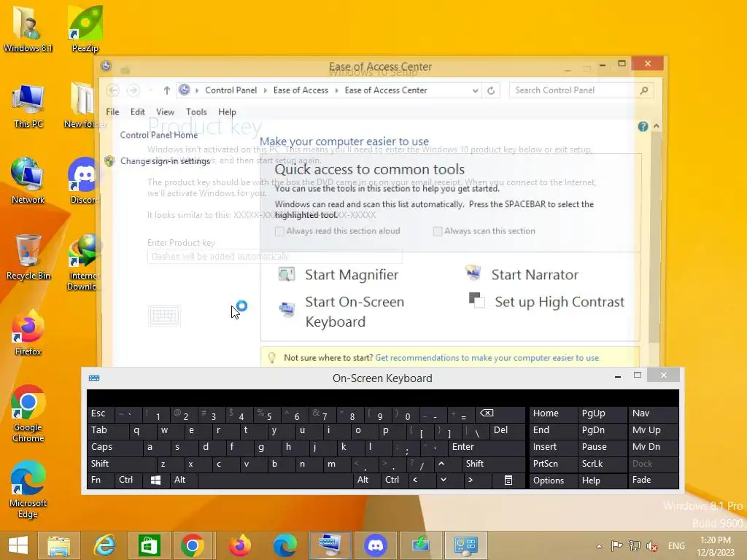Image resolution: width=747 pixels, height=560 pixels.
Task: Click Start On-Screen Keyboard
Action: (x=341, y=311)
